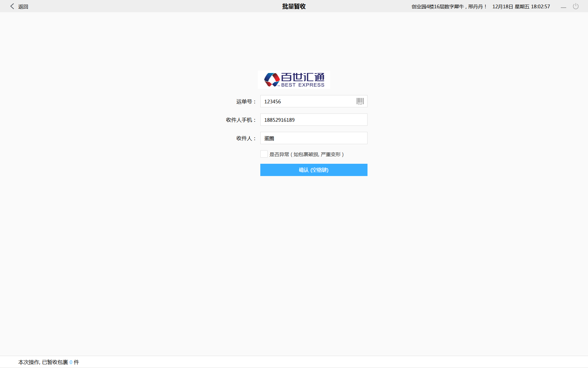
Task: Click the 批量暂收 page title
Action: [x=294, y=6]
